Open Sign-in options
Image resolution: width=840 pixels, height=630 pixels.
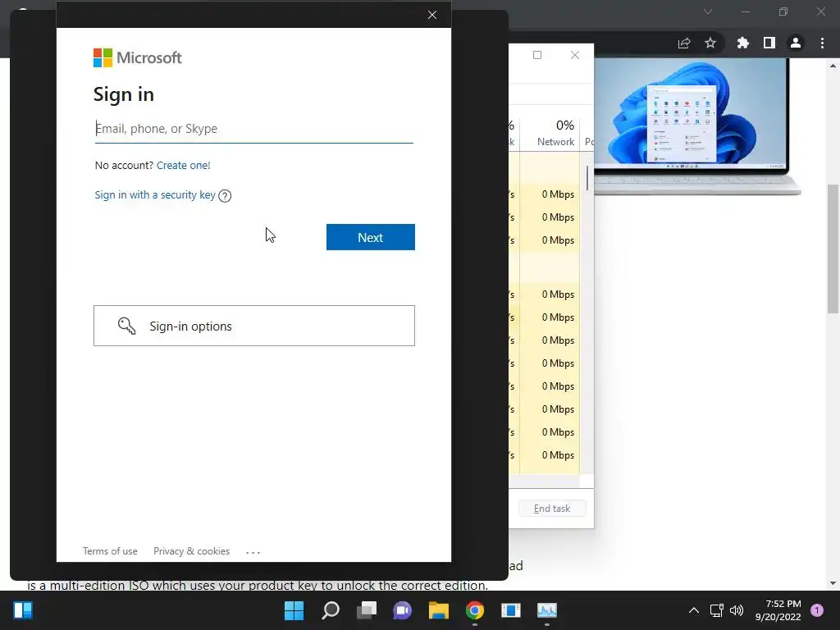(x=254, y=326)
